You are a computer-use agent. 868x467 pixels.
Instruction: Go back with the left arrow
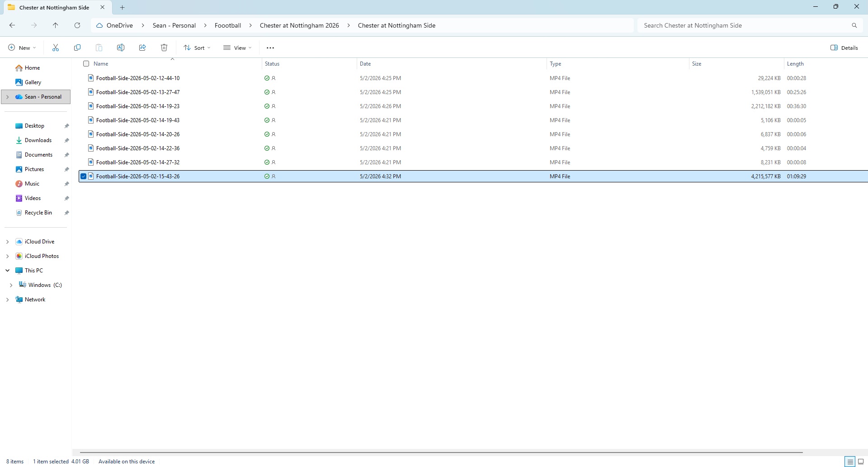coord(12,25)
